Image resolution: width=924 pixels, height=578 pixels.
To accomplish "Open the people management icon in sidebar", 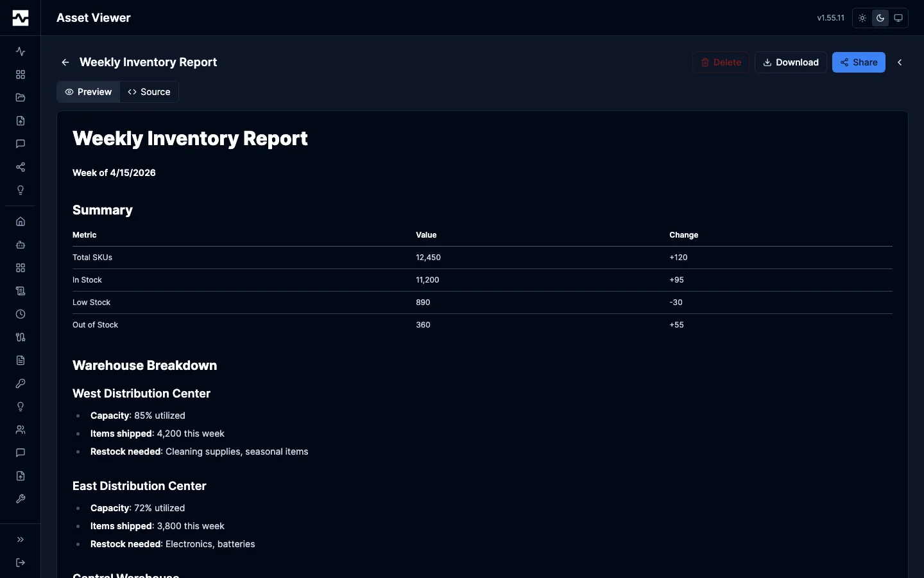I will pyautogui.click(x=20, y=430).
